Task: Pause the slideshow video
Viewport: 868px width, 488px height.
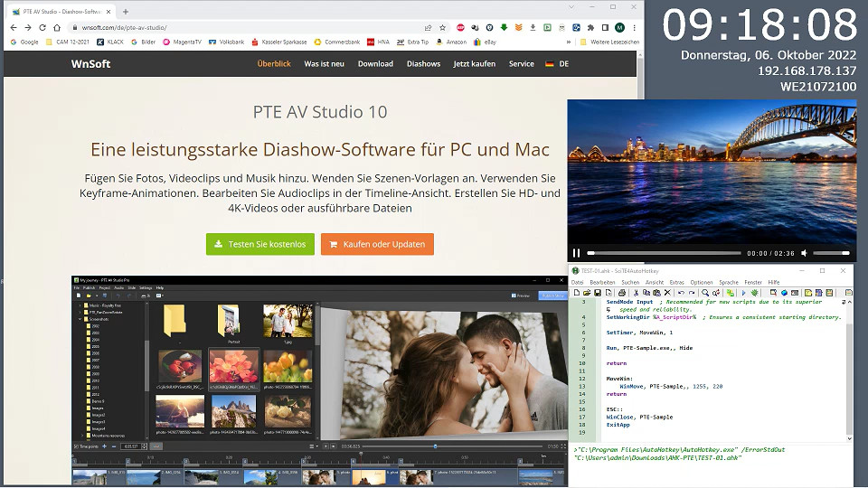Action: pyautogui.click(x=576, y=253)
